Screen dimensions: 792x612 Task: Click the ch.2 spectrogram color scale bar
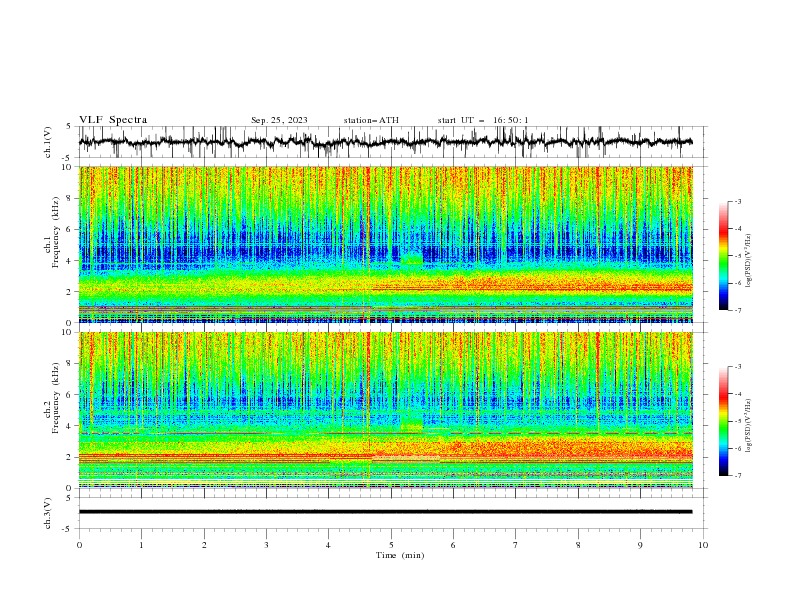pos(723,421)
